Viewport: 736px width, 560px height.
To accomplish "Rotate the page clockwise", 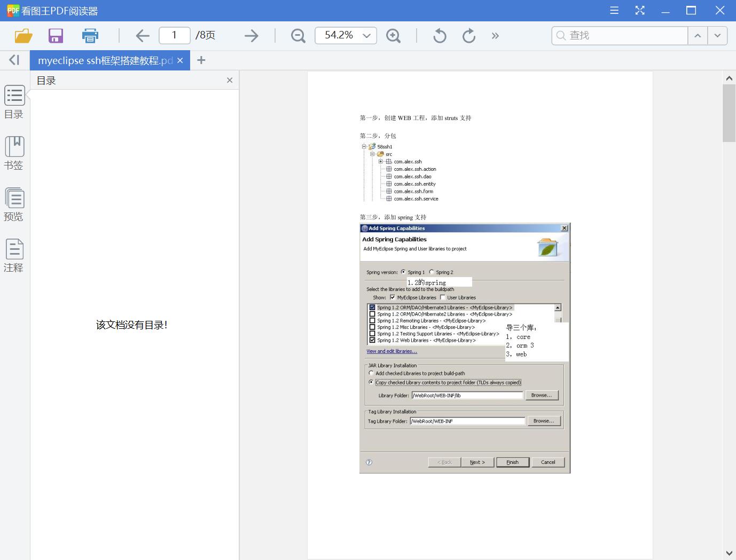I will [469, 36].
